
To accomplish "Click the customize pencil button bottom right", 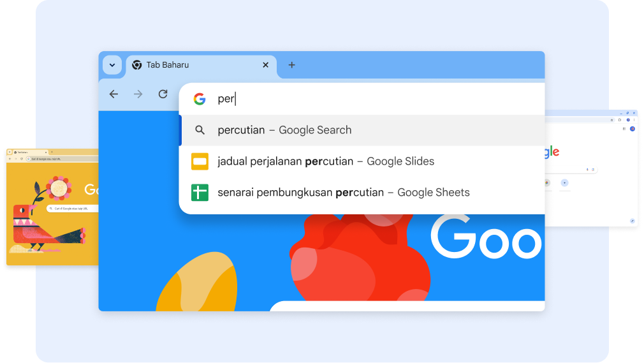I will point(632,221).
